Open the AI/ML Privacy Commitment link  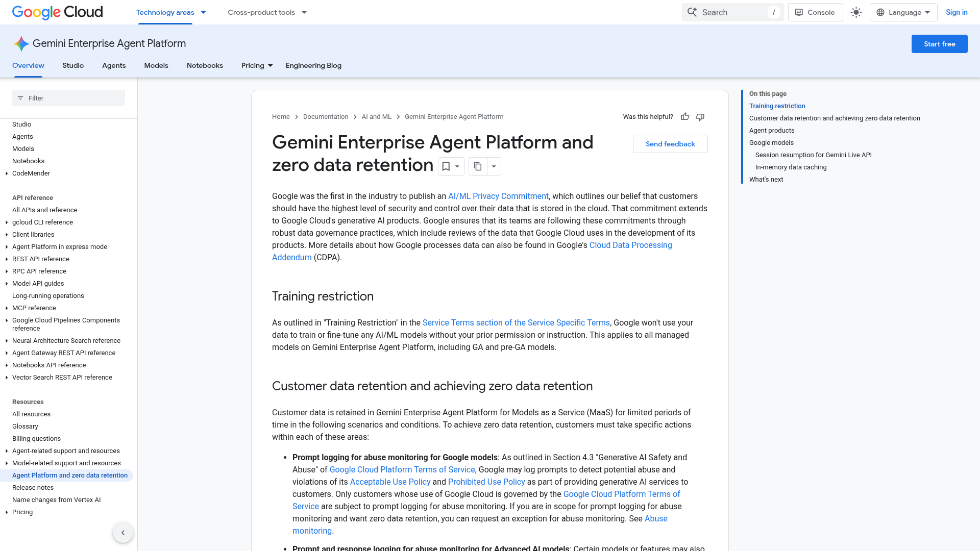point(498,196)
